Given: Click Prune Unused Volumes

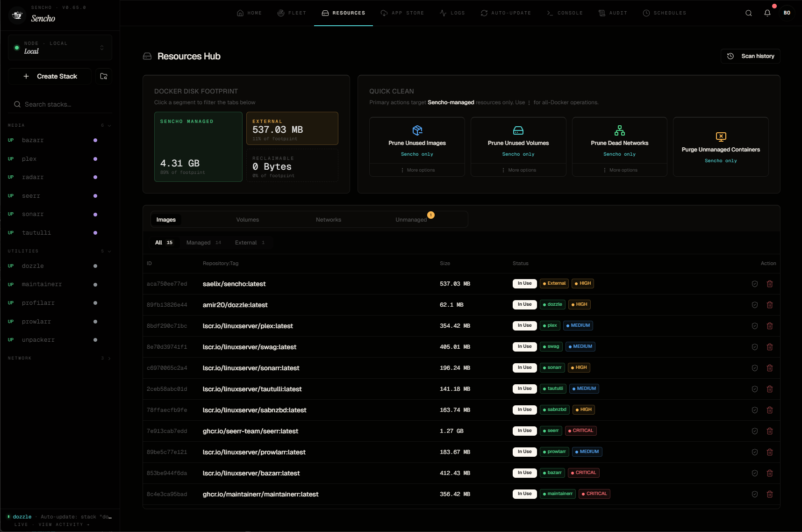Looking at the screenshot, I should click(x=518, y=140).
